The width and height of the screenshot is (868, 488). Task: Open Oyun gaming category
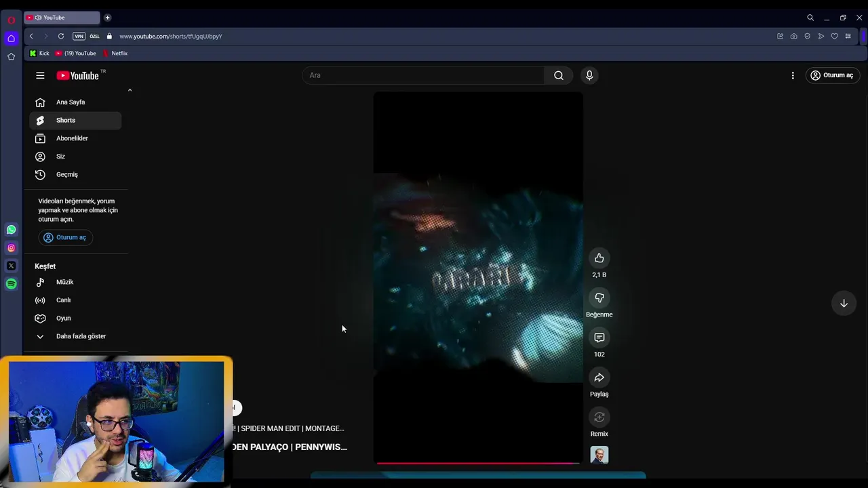75,318
